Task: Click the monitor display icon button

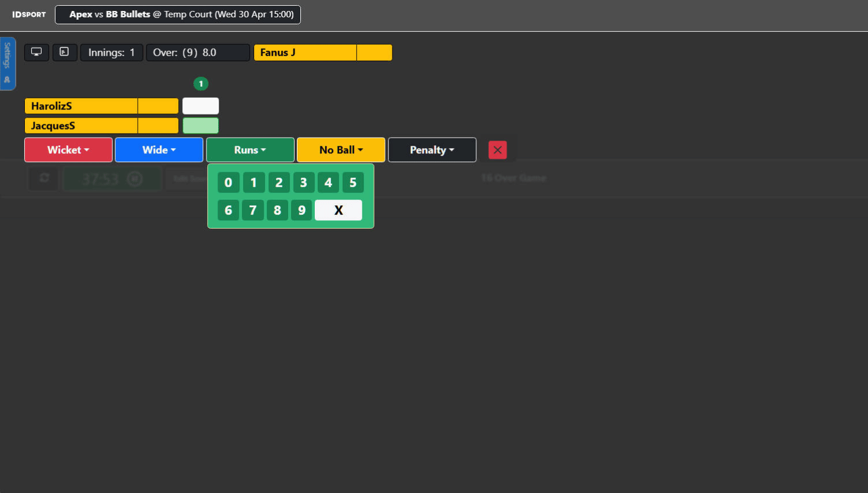Action: 36,52
